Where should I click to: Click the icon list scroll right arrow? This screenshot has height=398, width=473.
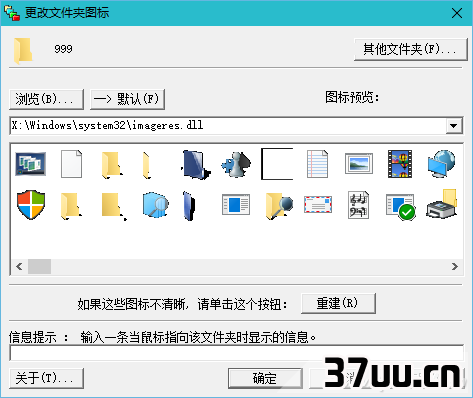455,266
